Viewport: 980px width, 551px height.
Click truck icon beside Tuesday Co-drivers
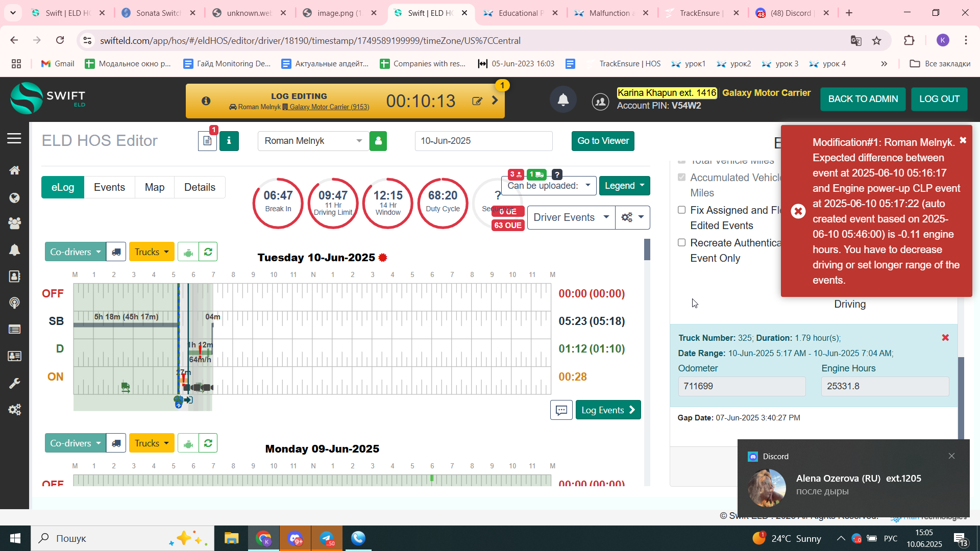tap(116, 252)
